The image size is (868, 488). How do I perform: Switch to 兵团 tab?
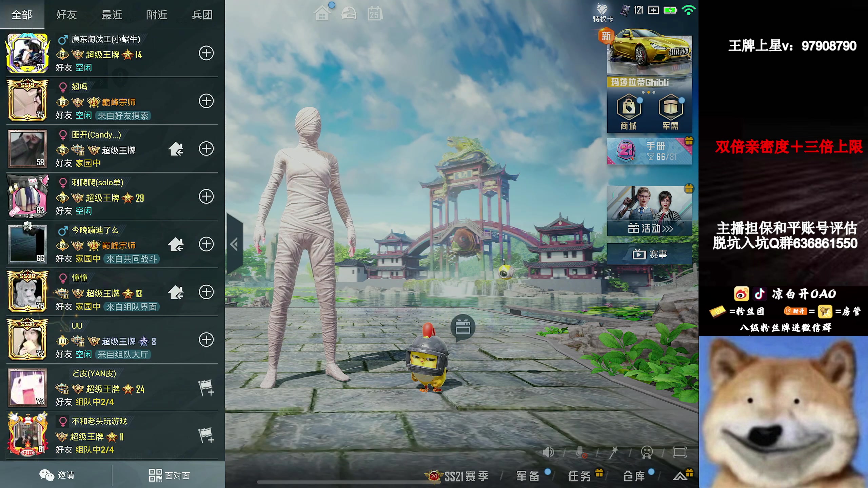tap(202, 14)
